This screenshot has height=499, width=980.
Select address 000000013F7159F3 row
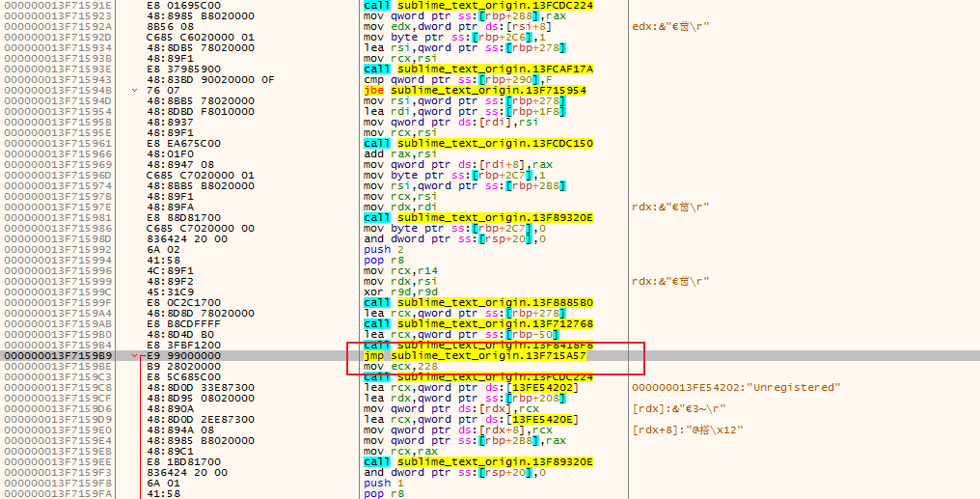pyautogui.click(x=58, y=473)
